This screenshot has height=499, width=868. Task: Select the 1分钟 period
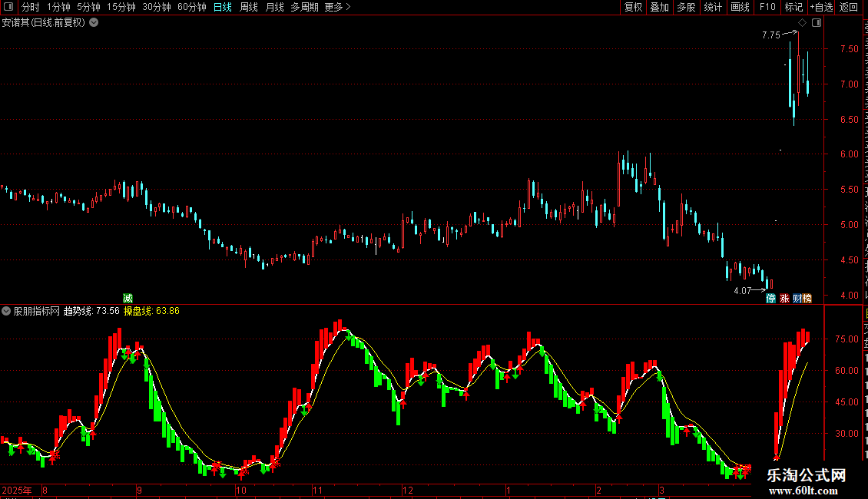[58, 7]
